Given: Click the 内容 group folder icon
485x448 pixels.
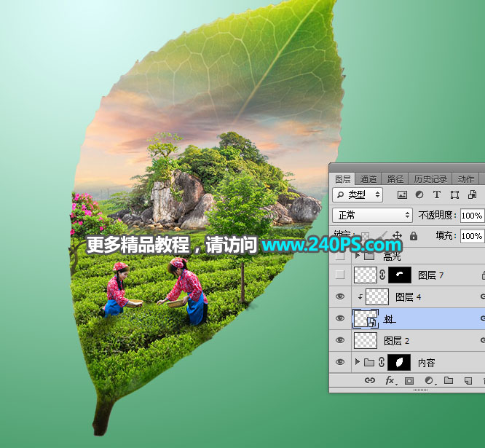Looking at the screenshot, I should click(369, 362).
